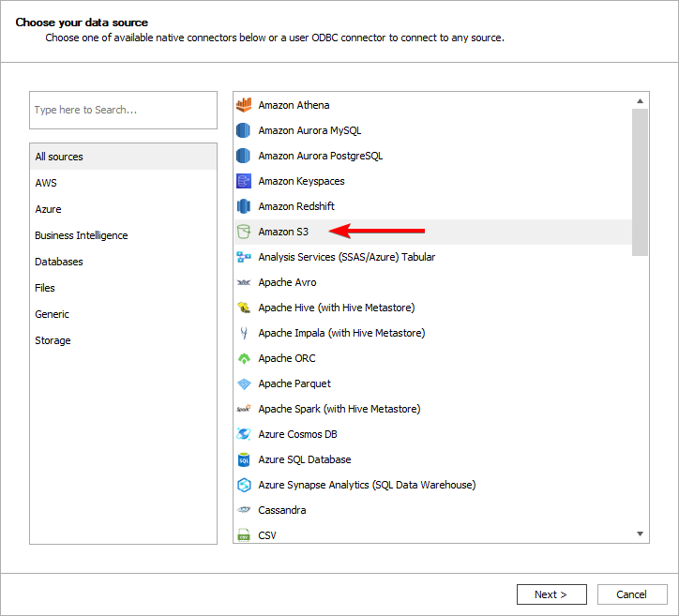Grab the connector list scrollbar thumb

click(x=640, y=182)
